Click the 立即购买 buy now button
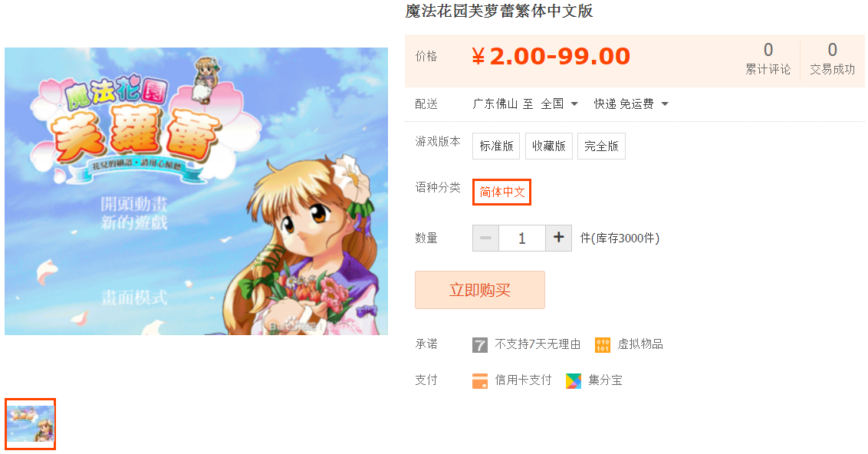The image size is (868, 454). (x=480, y=290)
